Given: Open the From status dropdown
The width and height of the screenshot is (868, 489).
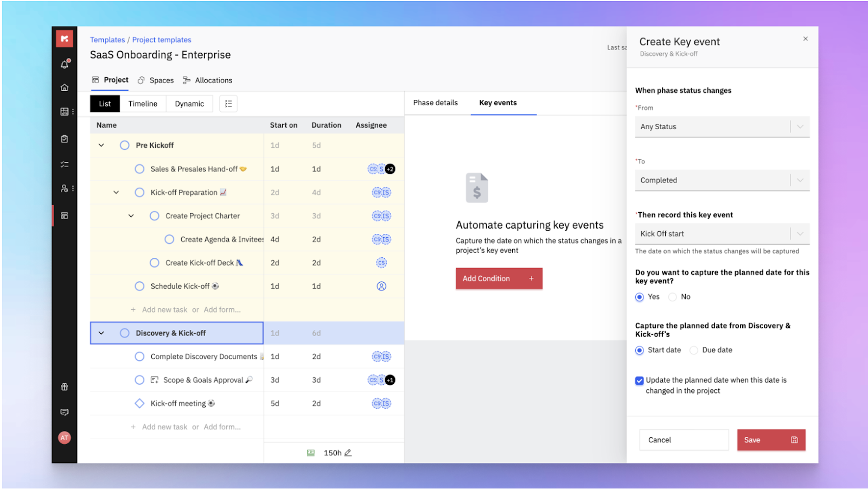Looking at the screenshot, I should (x=722, y=126).
